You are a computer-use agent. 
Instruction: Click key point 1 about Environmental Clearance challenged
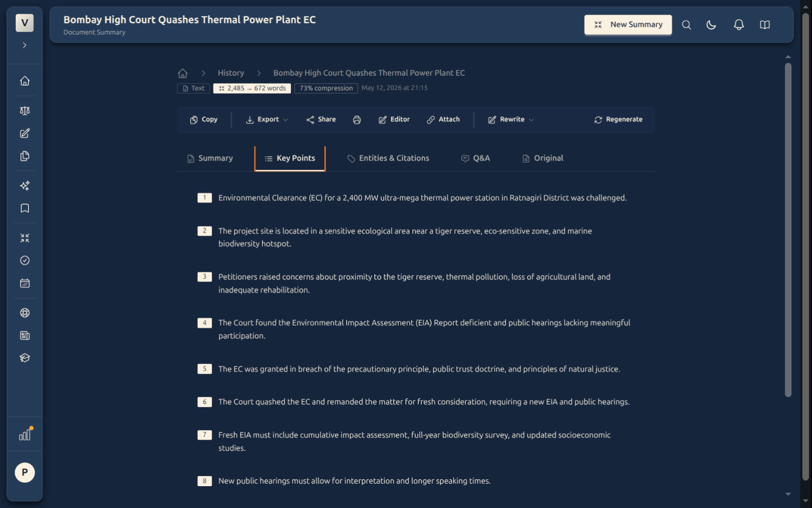[416, 198]
